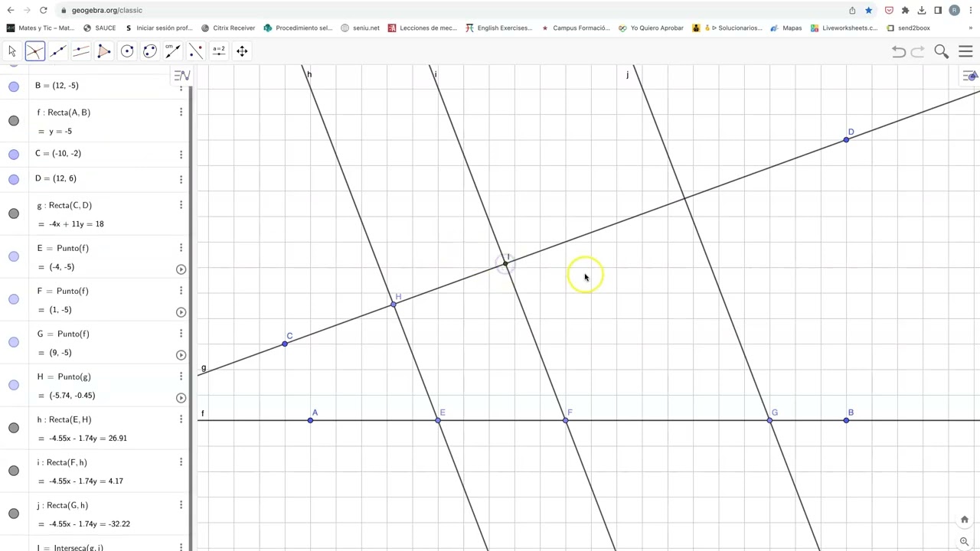The height and width of the screenshot is (551, 980).
Task: Toggle the algebra view style bar
Action: (x=181, y=75)
